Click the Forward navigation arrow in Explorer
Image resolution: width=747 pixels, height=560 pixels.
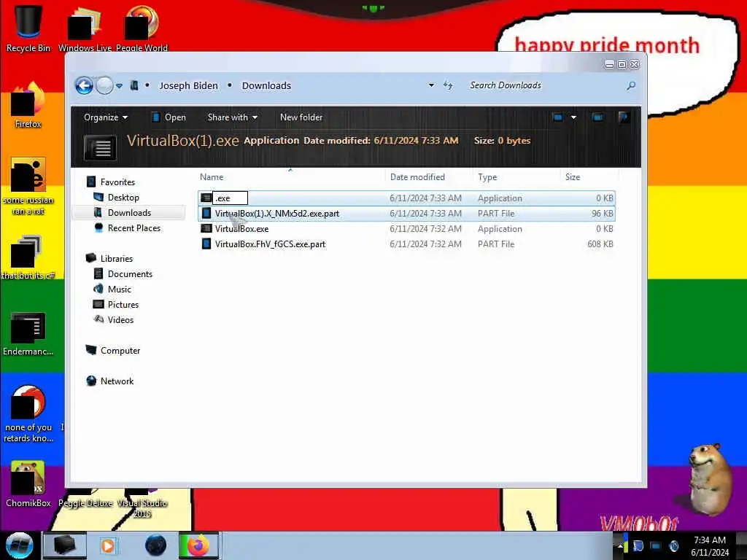[x=104, y=86]
